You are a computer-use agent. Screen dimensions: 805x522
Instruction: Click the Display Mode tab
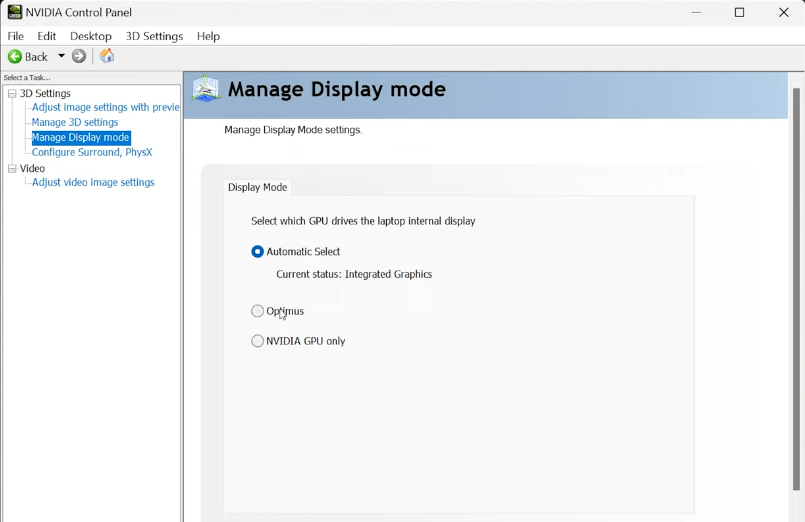(258, 187)
